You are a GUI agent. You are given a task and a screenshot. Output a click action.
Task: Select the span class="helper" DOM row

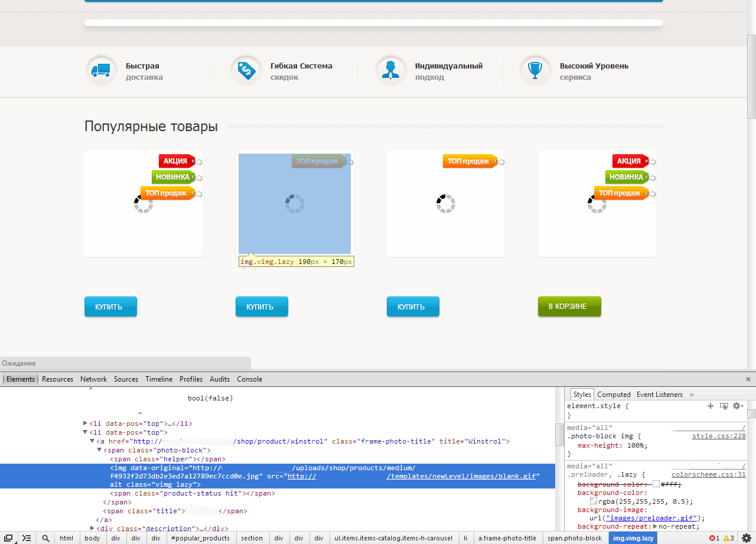[x=168, y=459]
